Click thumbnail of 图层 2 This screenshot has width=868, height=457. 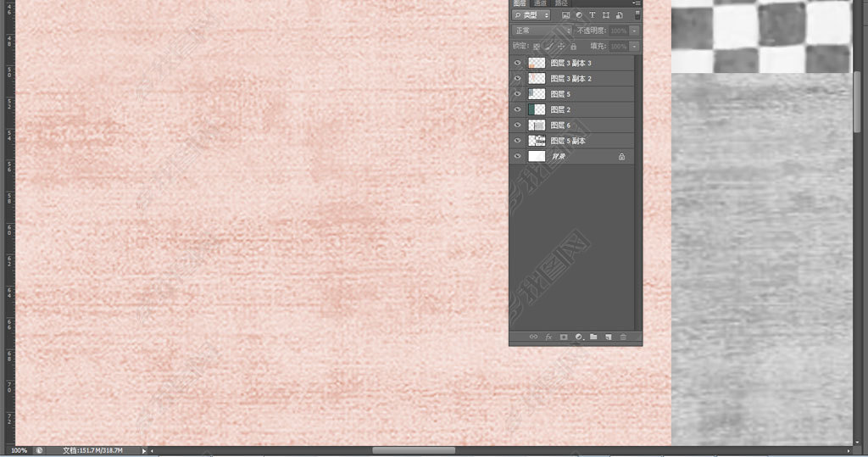pos(537,109)
